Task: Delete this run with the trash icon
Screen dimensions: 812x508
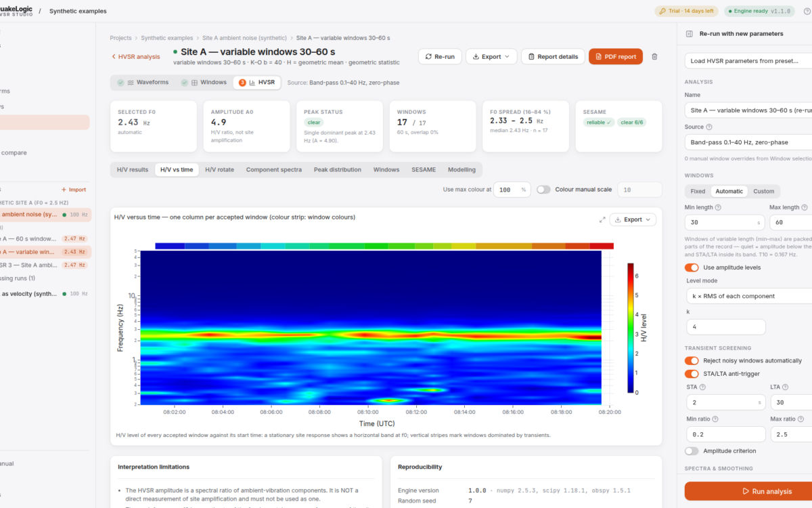Action: tap(654, 57)
